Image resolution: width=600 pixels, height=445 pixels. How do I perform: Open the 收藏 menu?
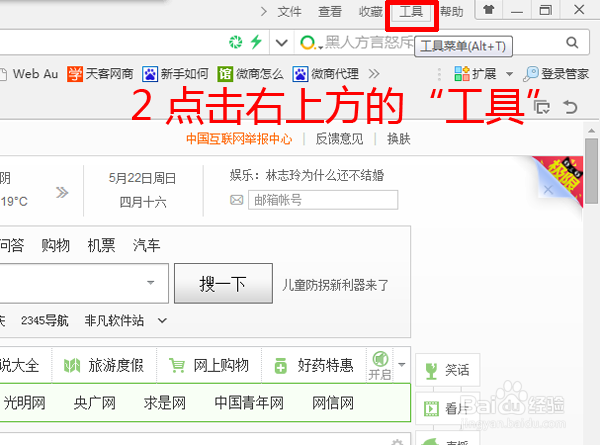click(x=370, y=12)
